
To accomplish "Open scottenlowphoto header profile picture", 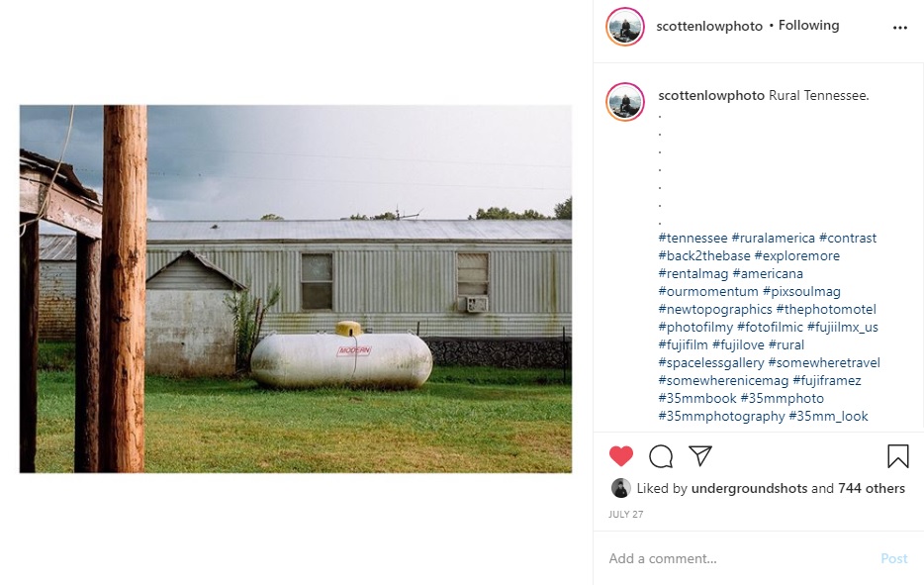I will click(x=624, y=27).
